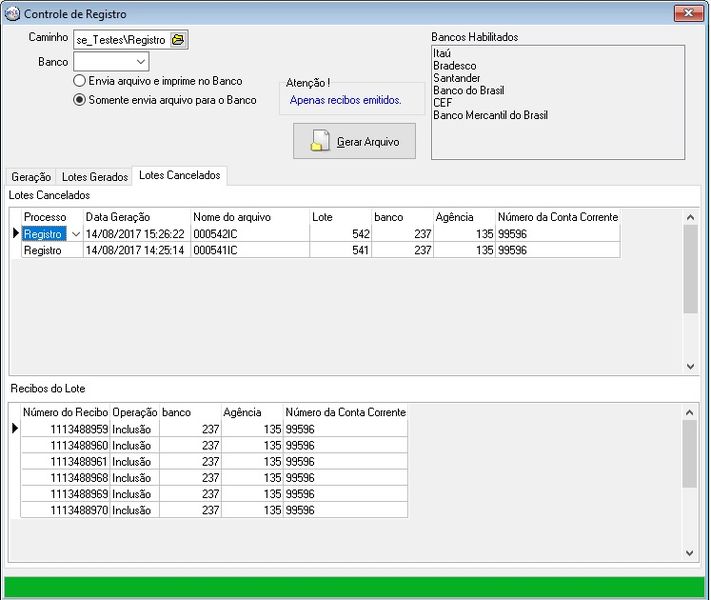The height and width of the screenshot is (600, 711).
Task: Switch to the Geração tab
Action: 31,177
